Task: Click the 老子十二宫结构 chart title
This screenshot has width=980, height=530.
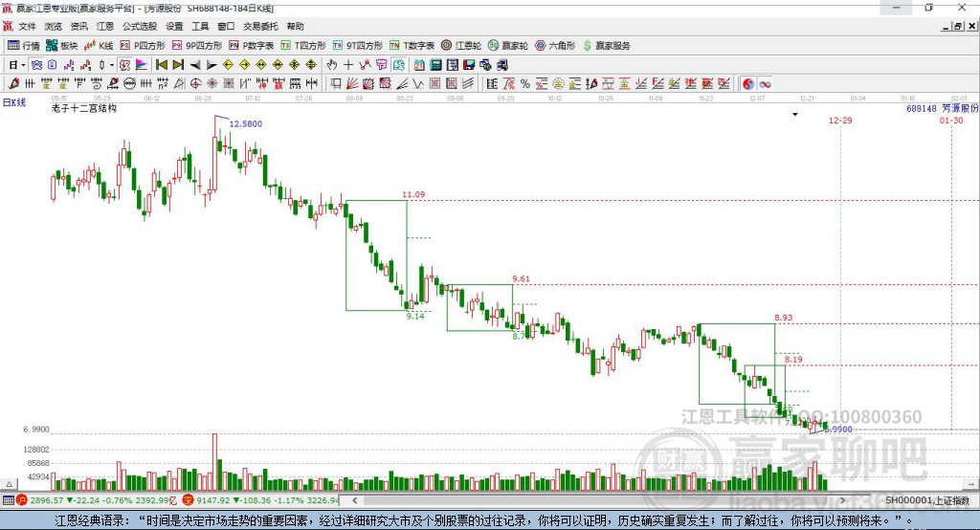Action: tap(84, 108)
